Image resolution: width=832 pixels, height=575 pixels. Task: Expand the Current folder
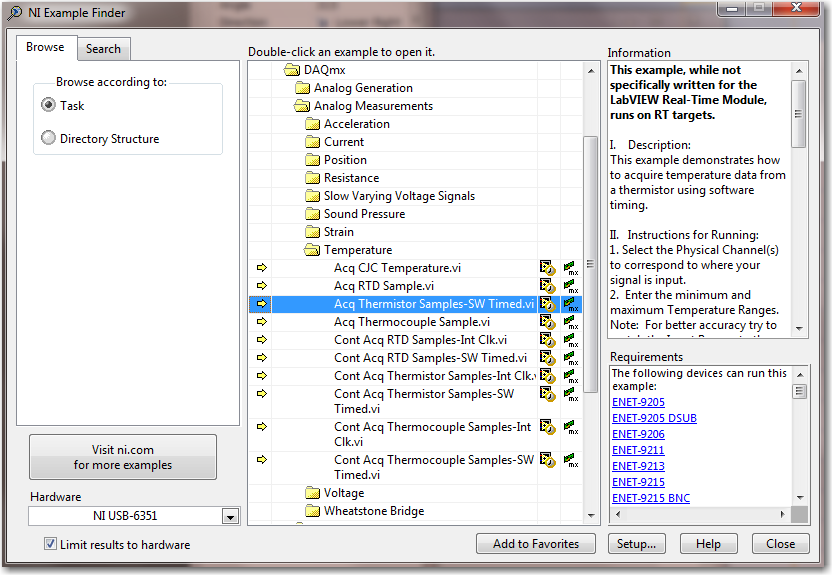313,142
